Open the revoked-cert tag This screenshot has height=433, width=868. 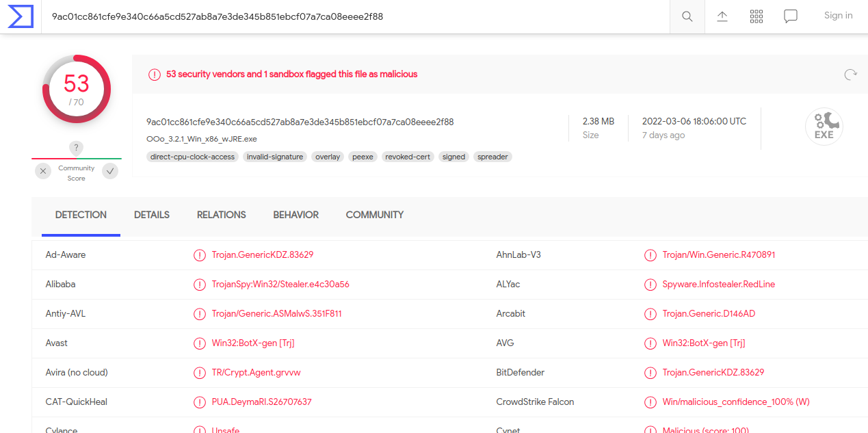pyautogui.click(x=408, y=157)
